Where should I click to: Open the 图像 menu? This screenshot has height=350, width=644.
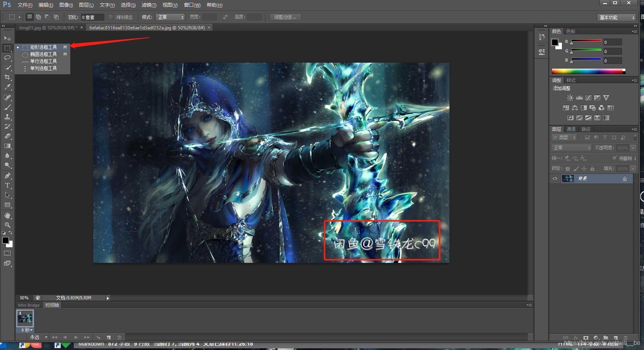(x=66, y=5)
